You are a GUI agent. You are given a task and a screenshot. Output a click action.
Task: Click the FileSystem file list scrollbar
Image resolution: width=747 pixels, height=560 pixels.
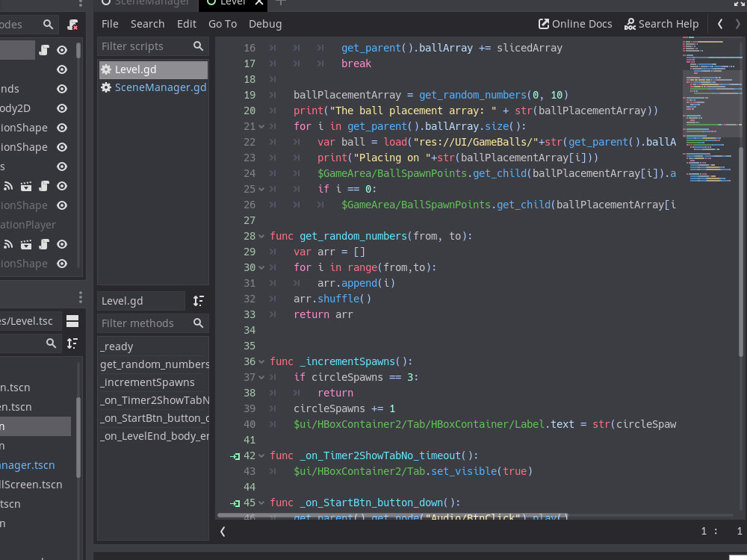[x=78, y=437]
